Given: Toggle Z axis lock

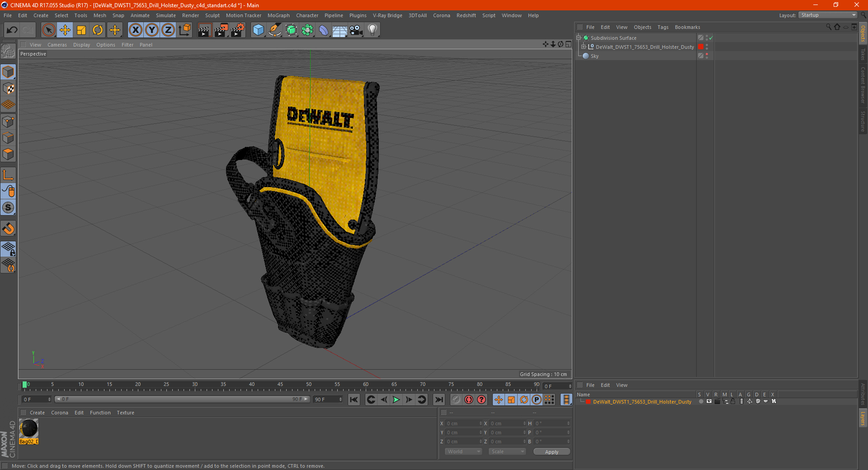Looking at the screenshot, I should coord(168,30).
